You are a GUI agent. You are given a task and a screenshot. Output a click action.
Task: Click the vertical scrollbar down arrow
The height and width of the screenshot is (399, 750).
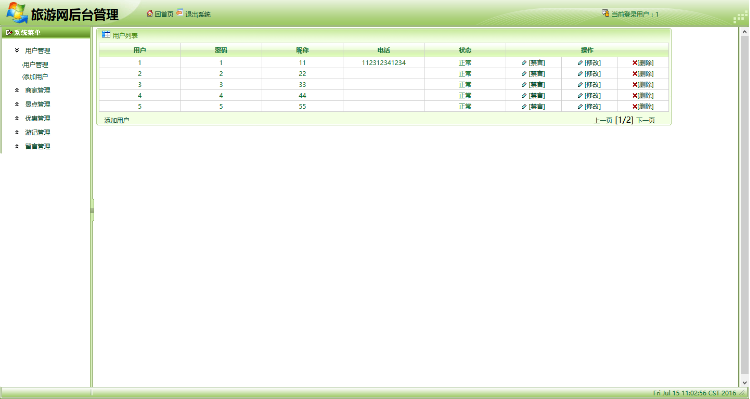(744, 383)
